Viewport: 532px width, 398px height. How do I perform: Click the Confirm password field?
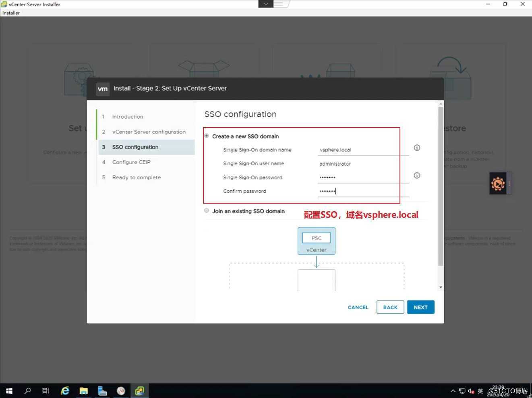pos(363,191)
